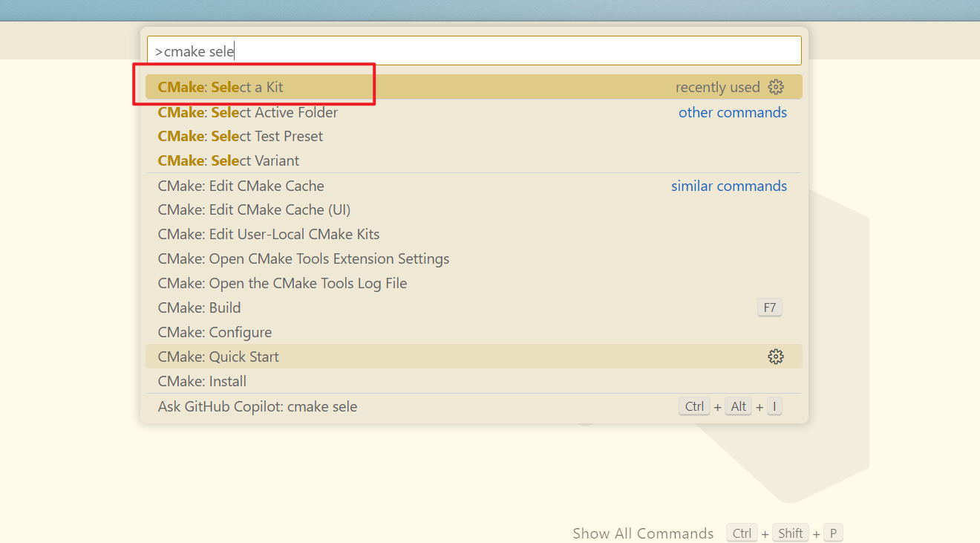Open gear icon for Select a Kit
This screenshot has width=980, height=543.
point(776,87)
